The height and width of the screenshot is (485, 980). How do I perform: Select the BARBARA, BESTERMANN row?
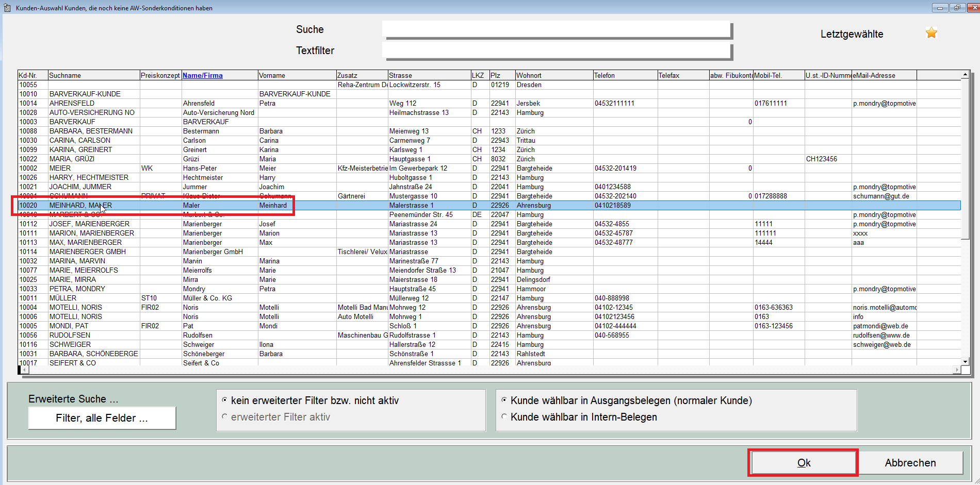pos(489,131)
